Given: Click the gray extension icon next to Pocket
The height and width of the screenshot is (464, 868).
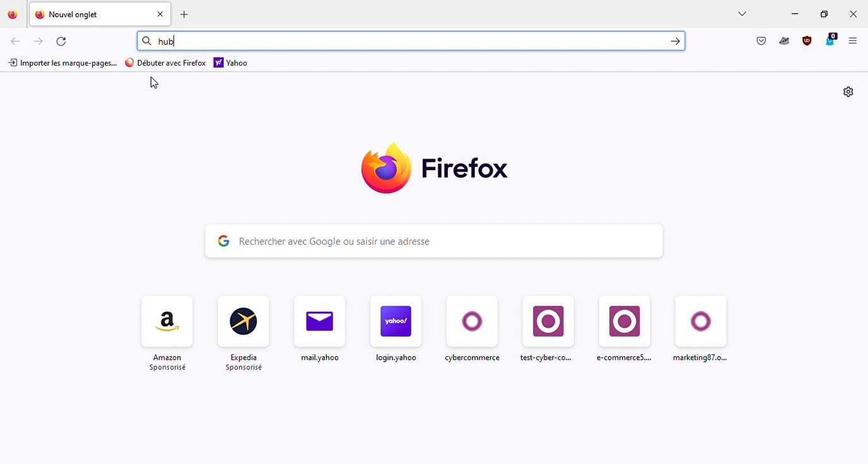Looking at the screenshot, I should pyautogui.click(x=784, y=42).
